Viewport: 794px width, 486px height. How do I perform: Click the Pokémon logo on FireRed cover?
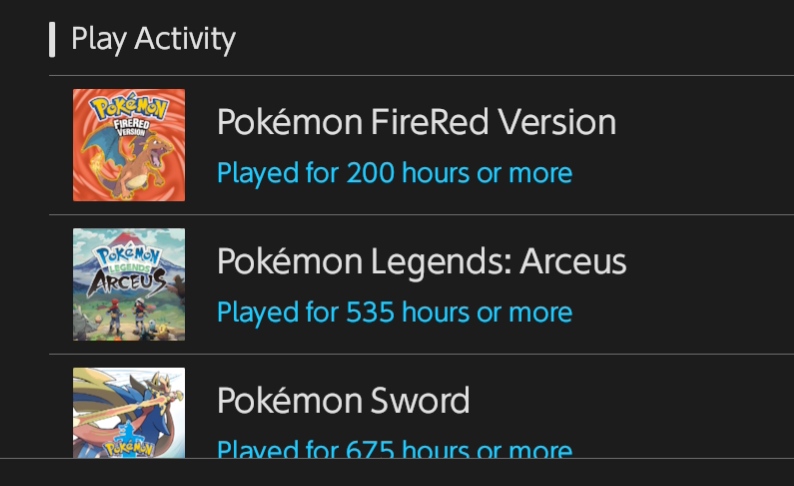tap(129, 105)
